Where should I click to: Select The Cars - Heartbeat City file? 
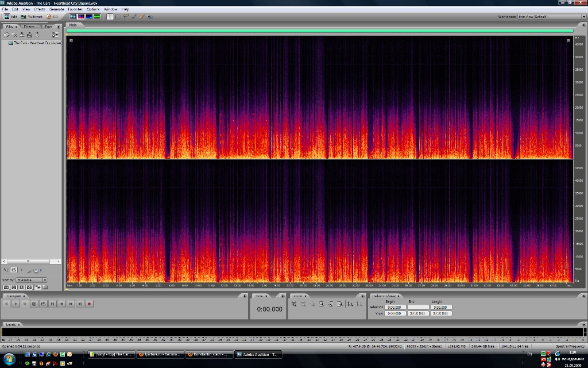pyautogui.click(x=36, y=43)
